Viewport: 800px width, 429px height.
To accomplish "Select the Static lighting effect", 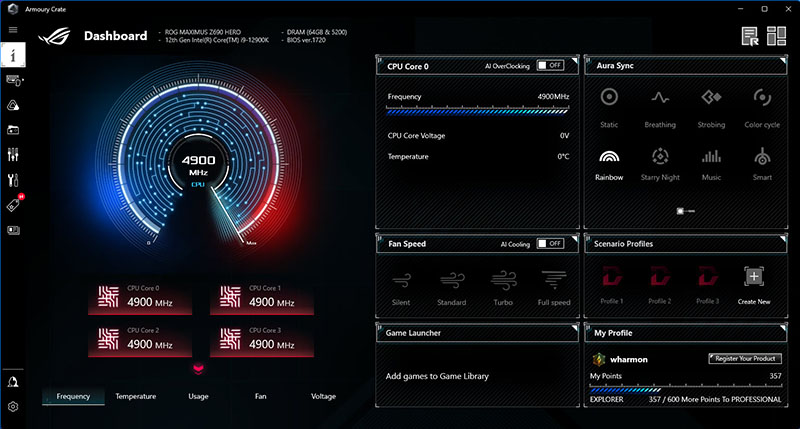I will (609, 108).
